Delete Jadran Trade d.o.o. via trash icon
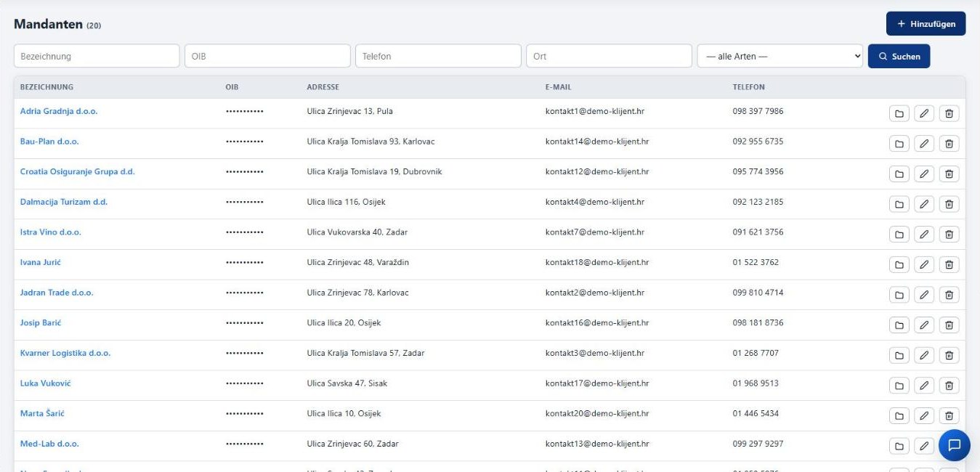The height and width of the screenshot is (472, 980). click(949, 296)
